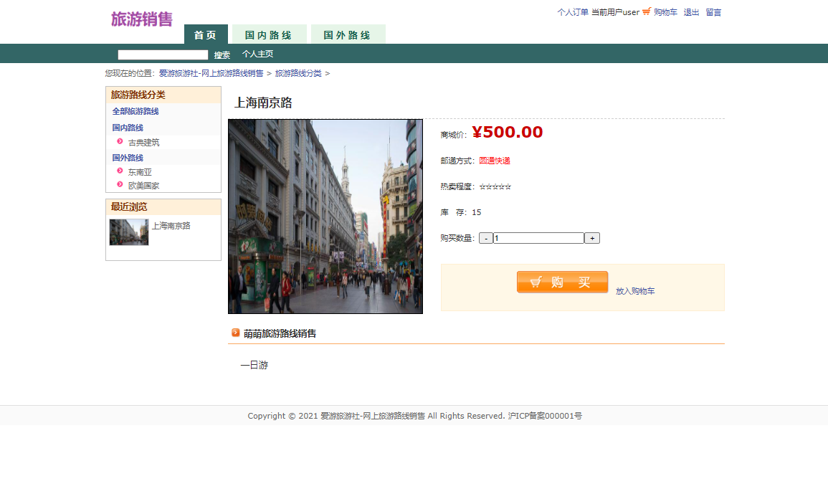Open the 个人主页 link
This screenshot has width=828, height=504.
[x=257, y=54]
